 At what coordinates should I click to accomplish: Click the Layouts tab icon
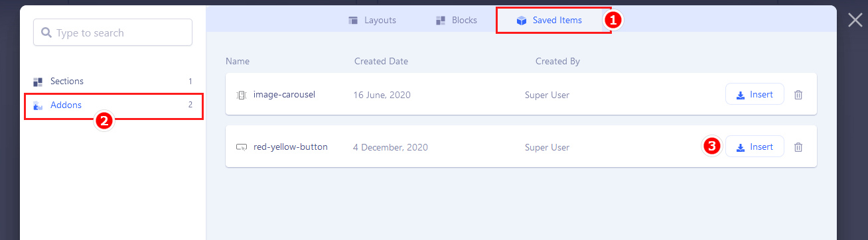[x=353, y=21]
